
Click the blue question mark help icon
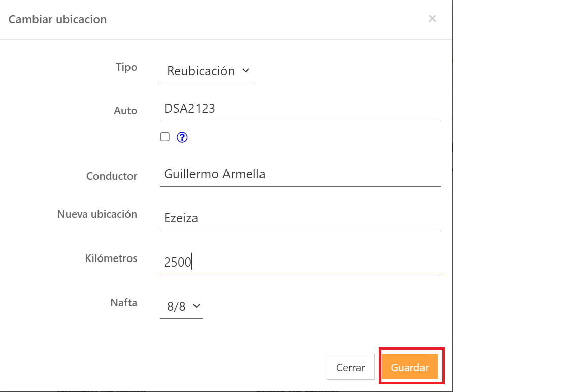pyautogui.click(x=182, y=137)
